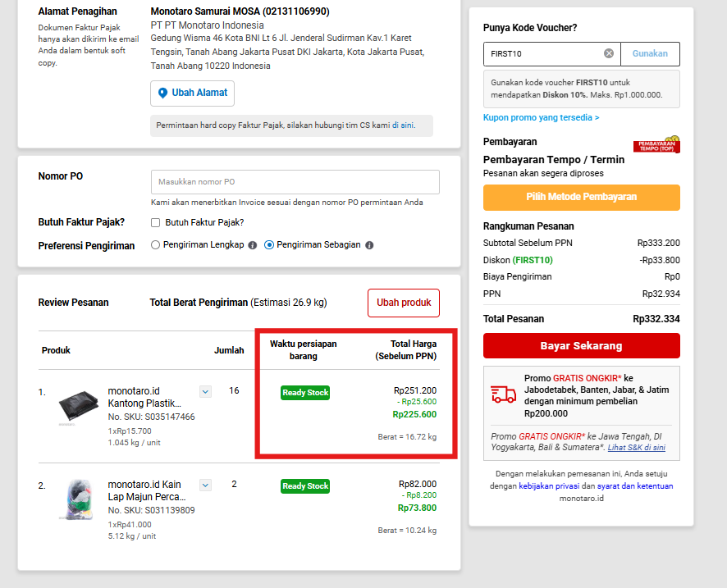Click Pilih Metode Pembayaran button

pyautogui.click(x=582, y=198)
